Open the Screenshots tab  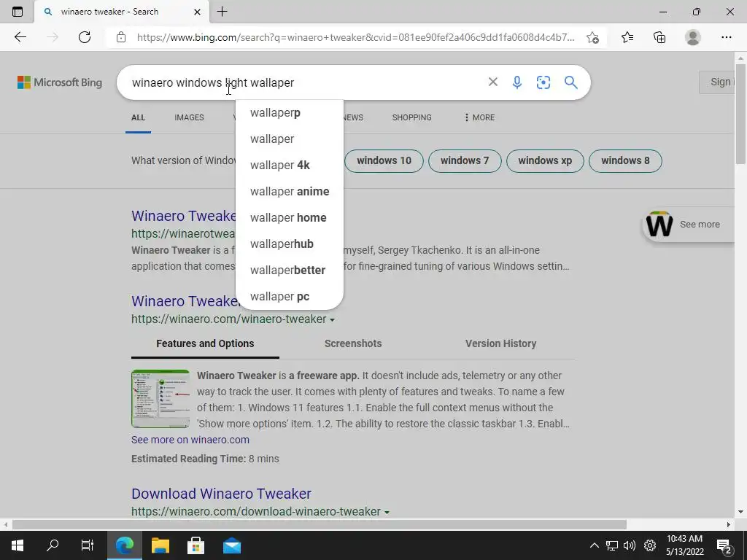(x=353, y=344)
